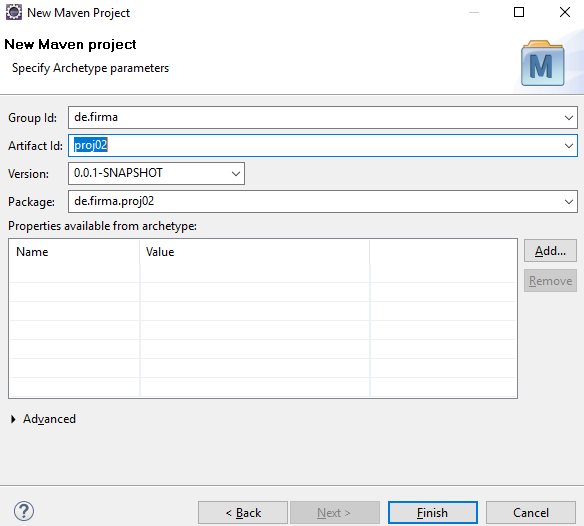
Task: Click the Add... property button
Action: (550, 251)
